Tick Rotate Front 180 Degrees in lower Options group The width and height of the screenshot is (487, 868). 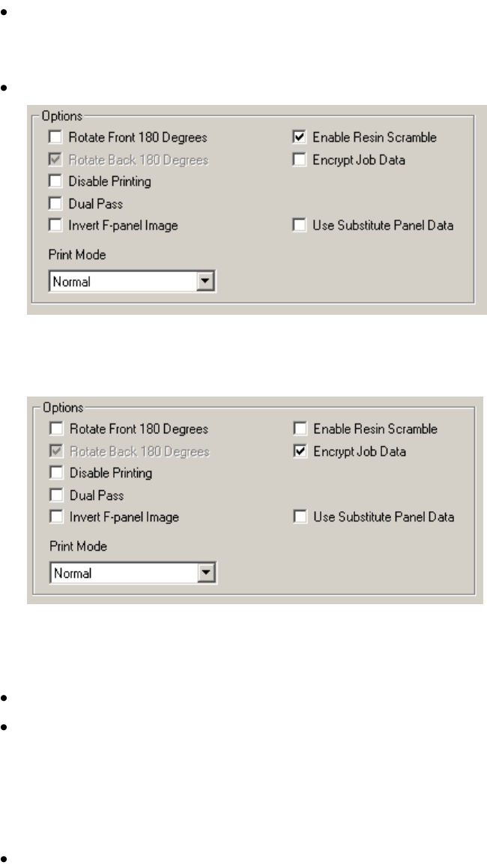point(56,429)
